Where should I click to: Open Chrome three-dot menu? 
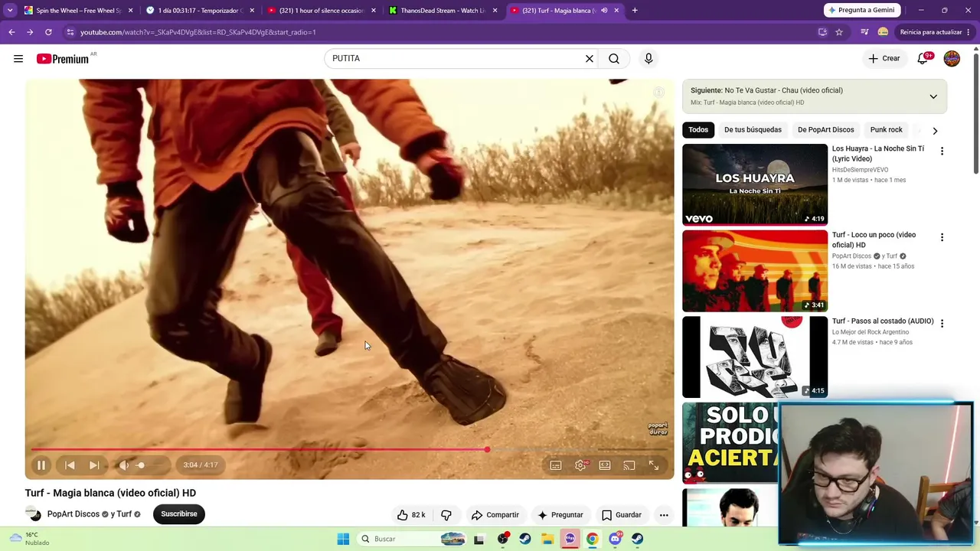pyautogui.click(x=969, y=32)
